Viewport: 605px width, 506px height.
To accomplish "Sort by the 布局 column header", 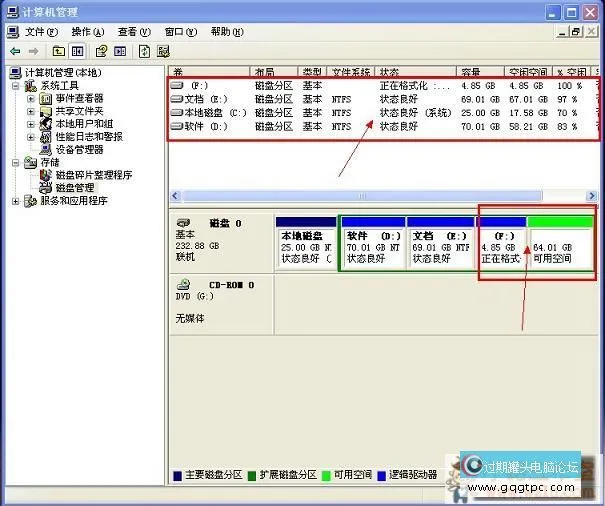I will pyautogui.click(x=274, y=72).
